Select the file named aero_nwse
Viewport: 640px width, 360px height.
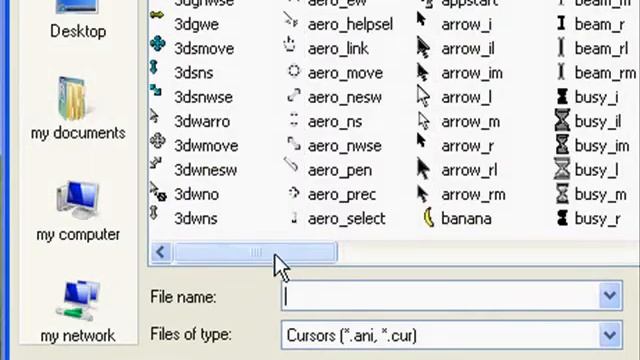point(344,146)
